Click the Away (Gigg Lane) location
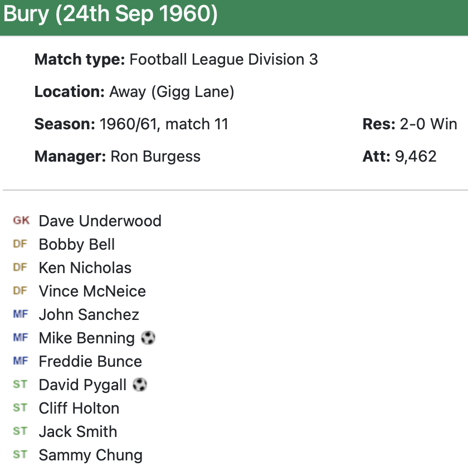 pos(172,92)
